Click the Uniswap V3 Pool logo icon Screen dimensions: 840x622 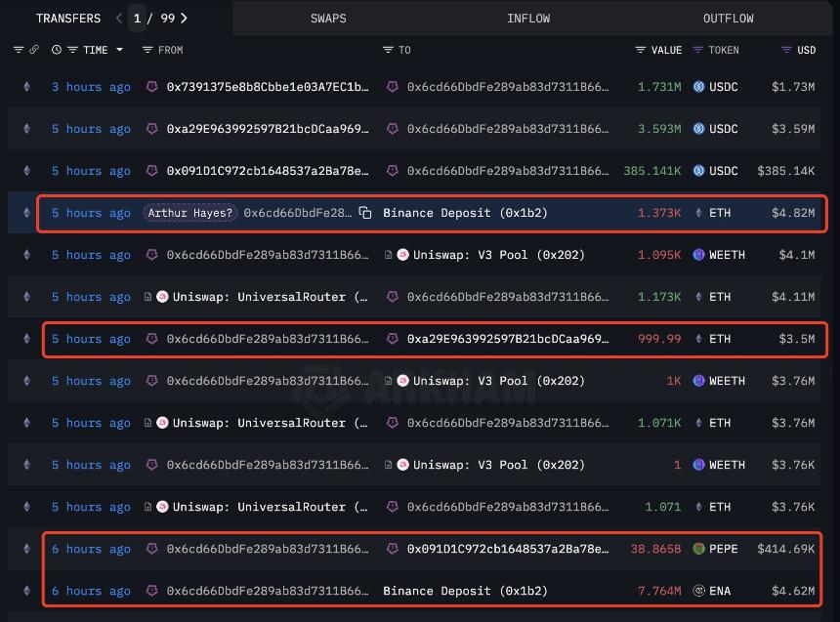402,255
